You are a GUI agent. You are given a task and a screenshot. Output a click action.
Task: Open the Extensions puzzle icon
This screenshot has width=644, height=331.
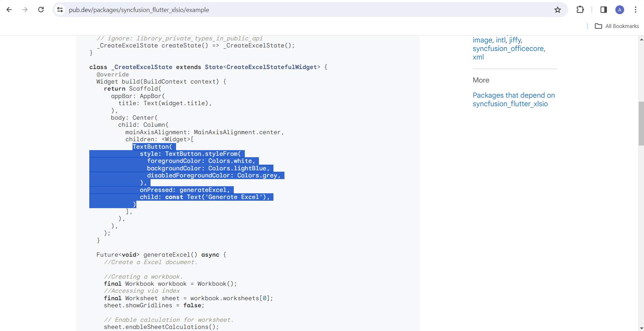coord(580,10)
